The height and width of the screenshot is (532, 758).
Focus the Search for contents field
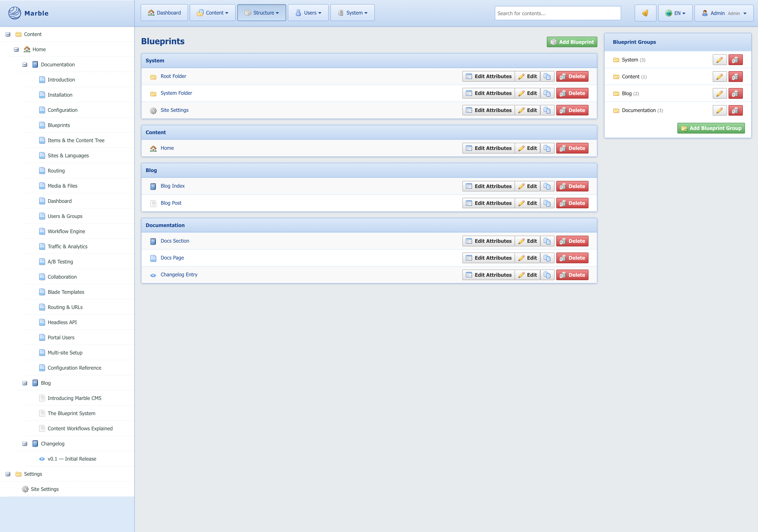tap(557, 13)
